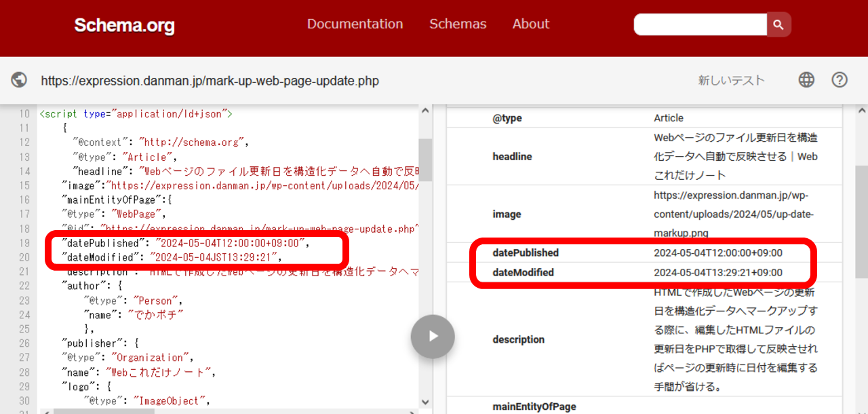This screenshot has height=414, width=868.
Task: Click the image row label in results
Action: [507, 214]
